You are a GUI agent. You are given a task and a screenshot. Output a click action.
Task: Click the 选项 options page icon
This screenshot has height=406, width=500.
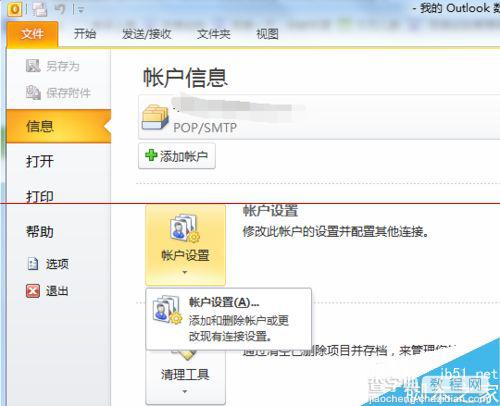pos(32,264)
